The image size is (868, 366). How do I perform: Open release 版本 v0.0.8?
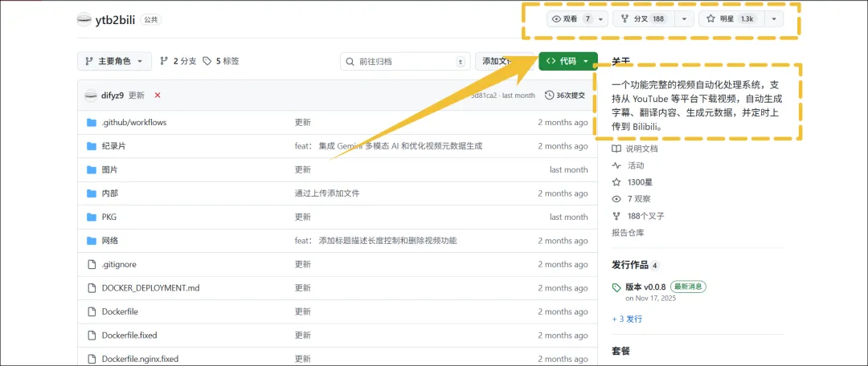pos(645,287)
